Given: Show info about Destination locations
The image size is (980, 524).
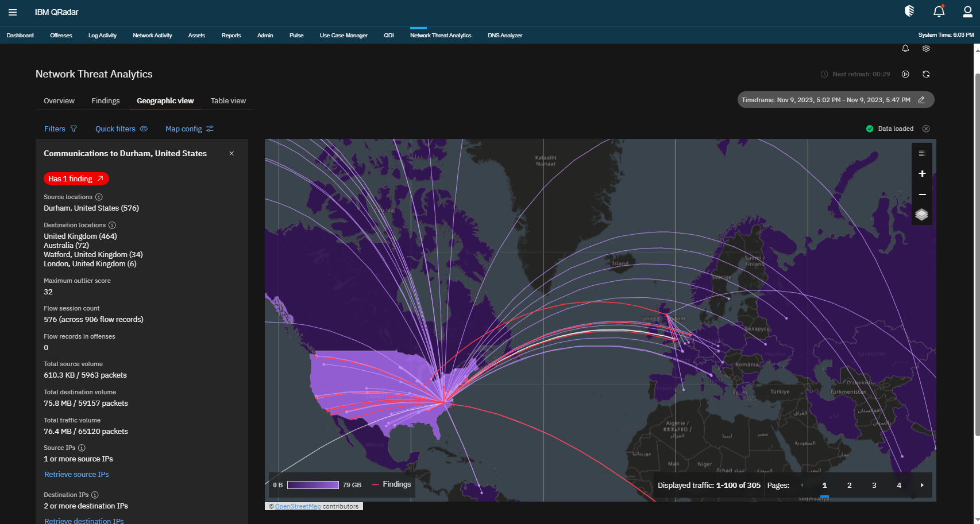Looking at the screenshot, I should coord(113,225).
